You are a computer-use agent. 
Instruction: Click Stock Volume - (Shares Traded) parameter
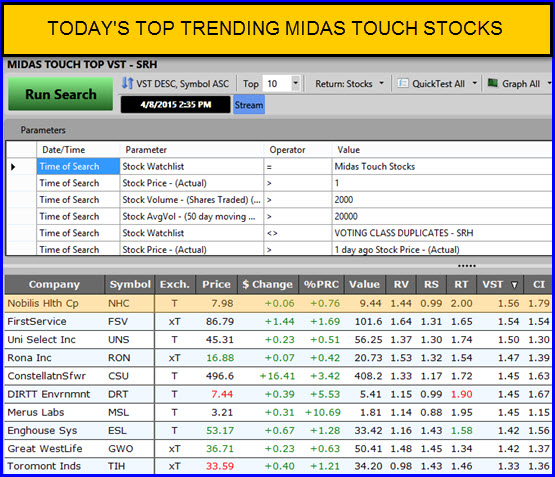[x=191, y=200]
